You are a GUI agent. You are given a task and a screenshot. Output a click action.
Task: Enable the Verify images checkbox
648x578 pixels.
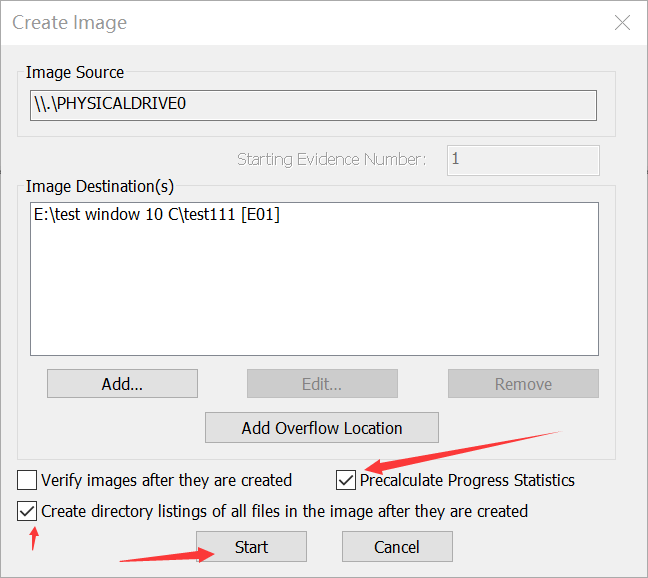27,480
